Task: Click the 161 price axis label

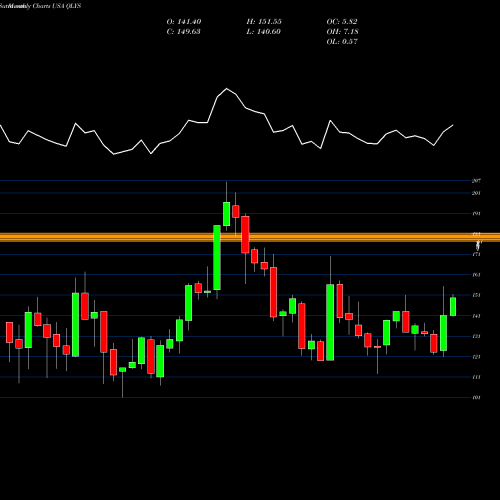Action: pyautogui.click(x=476, y=275)
